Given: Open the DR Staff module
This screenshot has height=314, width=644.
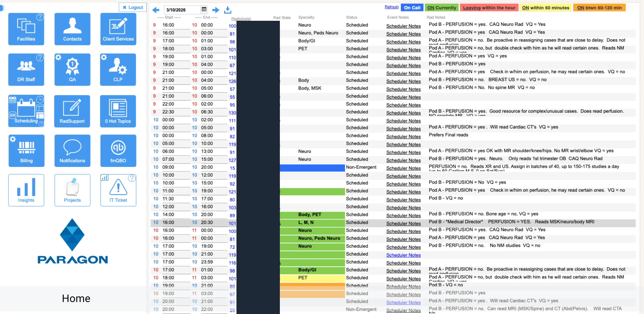Looking at the screenshot, I should pyautogui.click(x=26, y=70).
